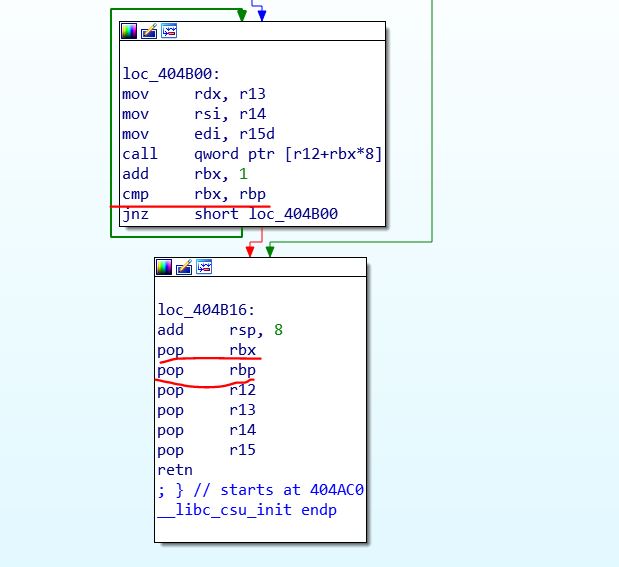Select instruction mov edi, r15d
Image resolution: width=619 pixels, height=567 pixels.
[x=198, y=134]
